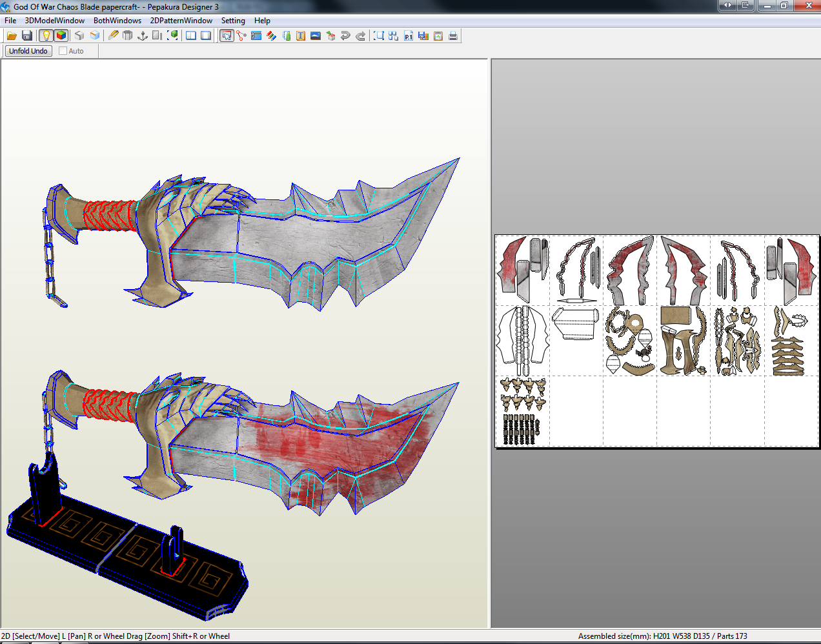Image resolution: width=821 pixels, height=644 pixels.
Task: Click the Open file folder icon
Action: coord(12,35)
